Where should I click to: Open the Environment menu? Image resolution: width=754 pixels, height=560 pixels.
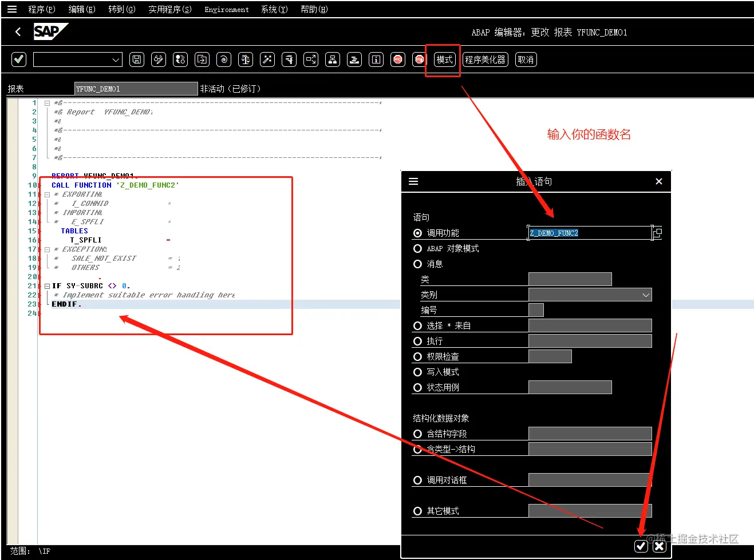(227, 9)
